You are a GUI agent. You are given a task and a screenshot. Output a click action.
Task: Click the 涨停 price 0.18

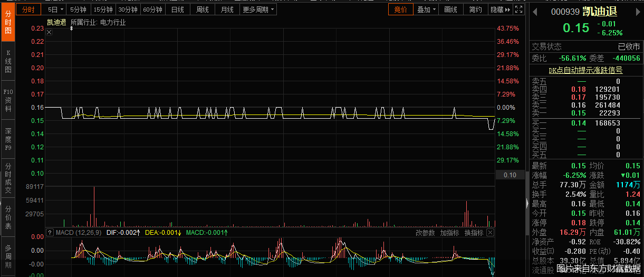[x=579, y=222]
